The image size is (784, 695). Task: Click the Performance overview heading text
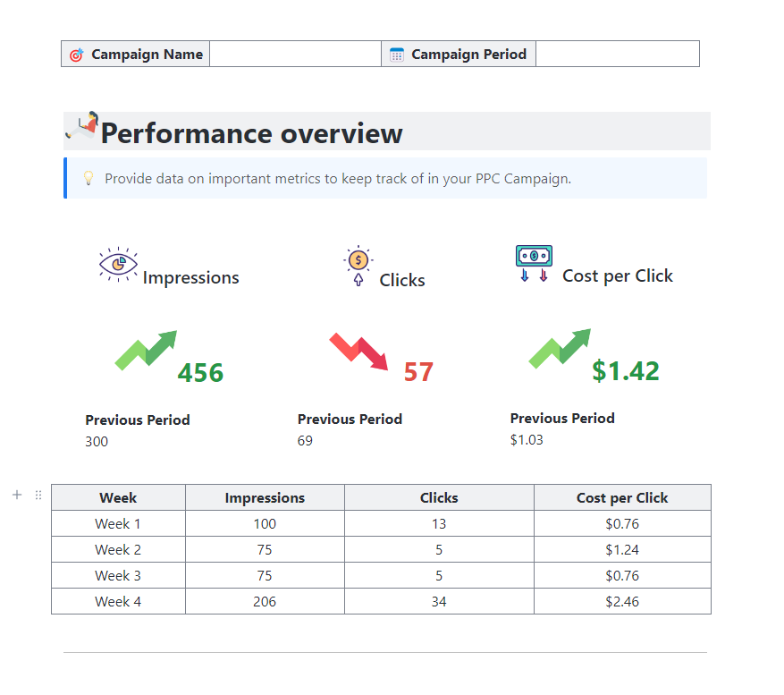point(252,133)
